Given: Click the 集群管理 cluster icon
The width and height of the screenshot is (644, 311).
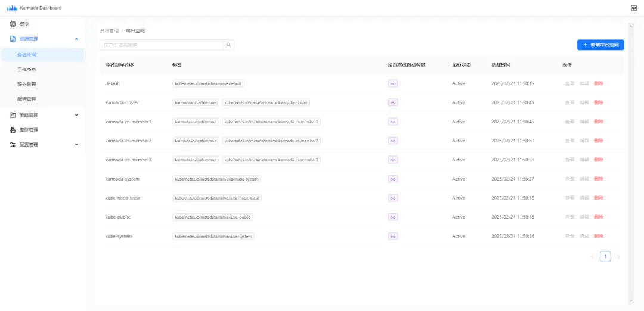Looking at the screenshot, I should pos(13,130).
